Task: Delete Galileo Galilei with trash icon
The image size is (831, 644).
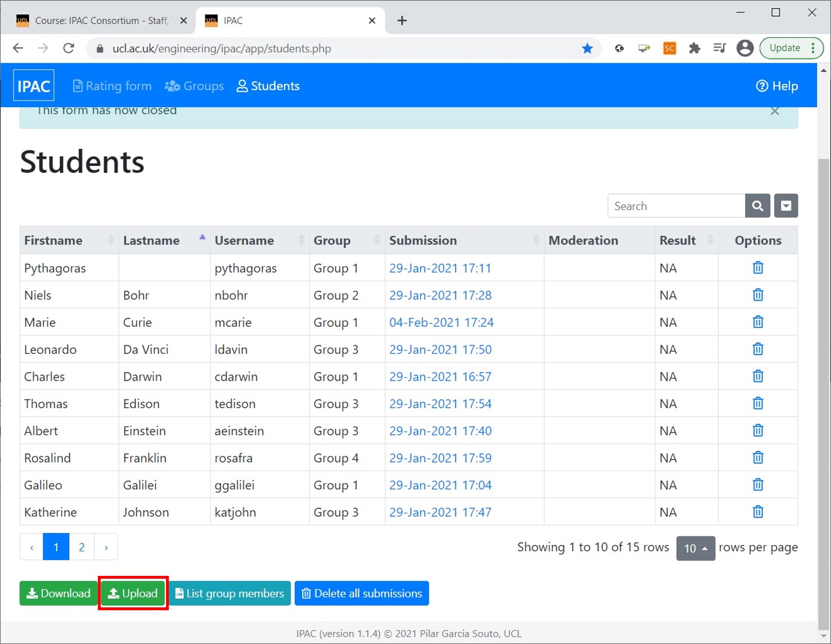Action: (x=758, y=485)
